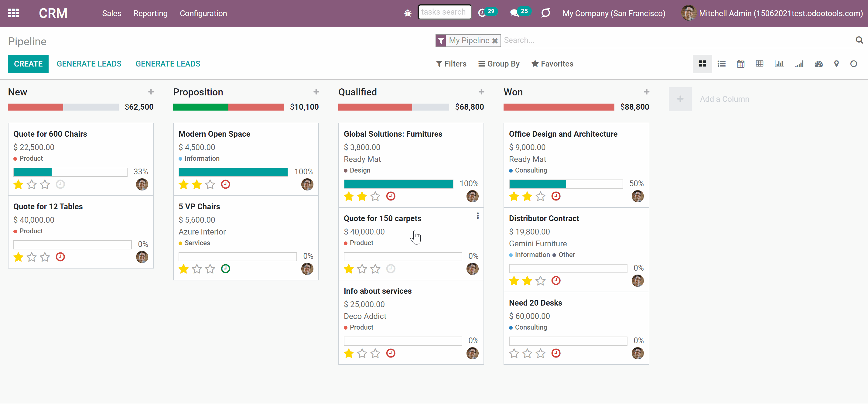Switch to the map view pin icon
This screenshot has height=404, width=868.
836,64
